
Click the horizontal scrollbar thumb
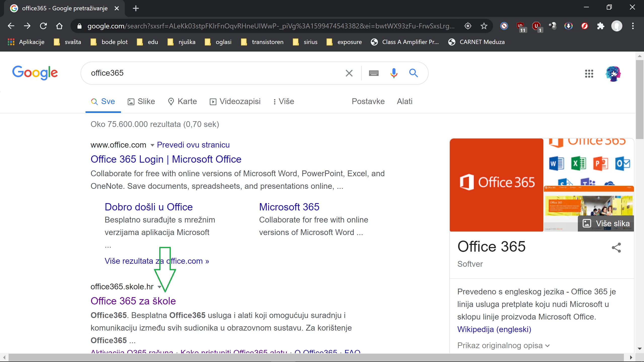pos(316,357)
